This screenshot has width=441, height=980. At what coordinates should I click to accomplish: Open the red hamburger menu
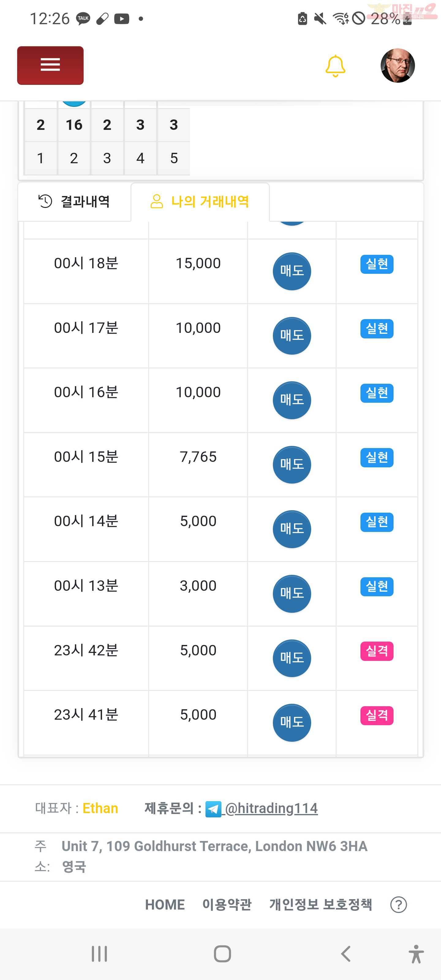click(x=50, y=66)
